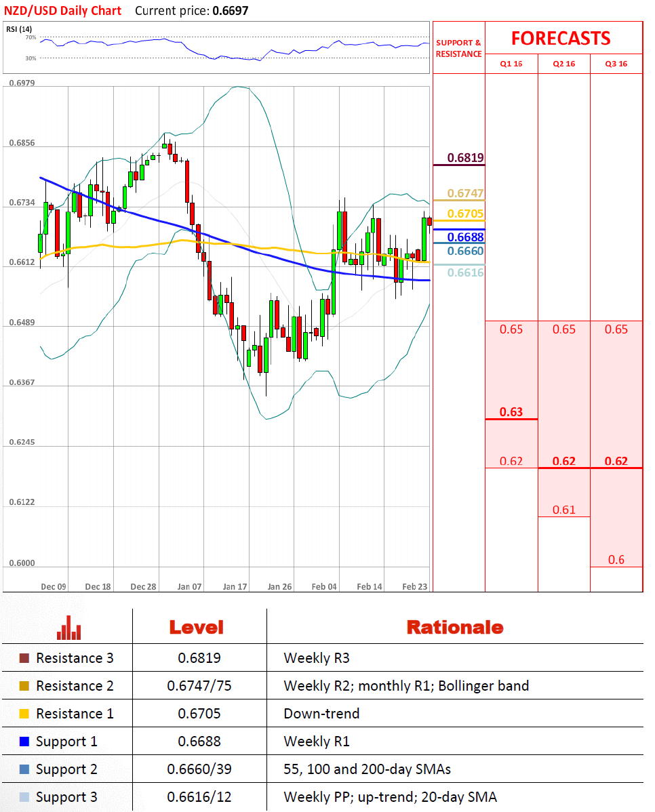This screenshot has width=655, height=812.
Task: Click the Support 3 row label
Action: coord(66,797)
